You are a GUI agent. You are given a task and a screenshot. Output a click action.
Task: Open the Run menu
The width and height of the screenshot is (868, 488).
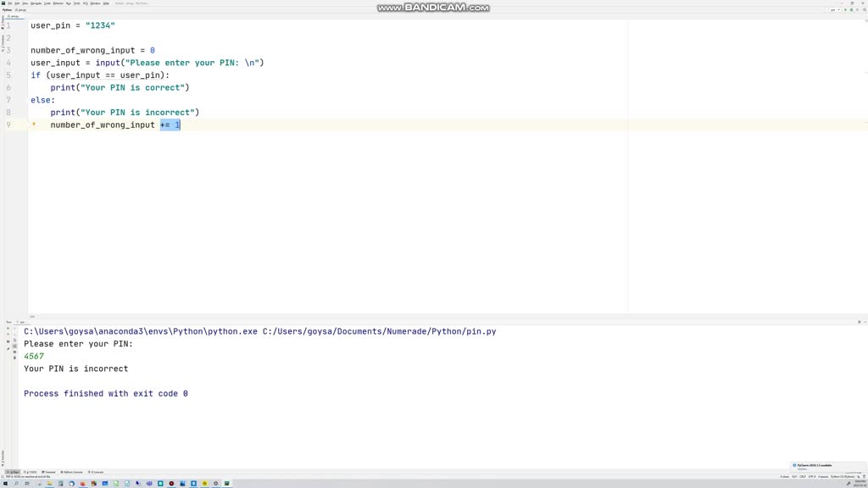68,3
